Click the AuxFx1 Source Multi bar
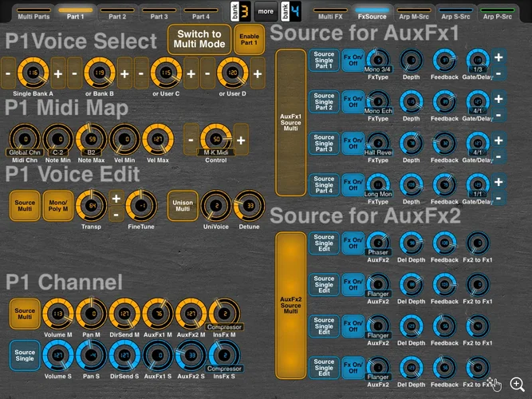Screen dimensions: 532x399 tap(291, 123)
